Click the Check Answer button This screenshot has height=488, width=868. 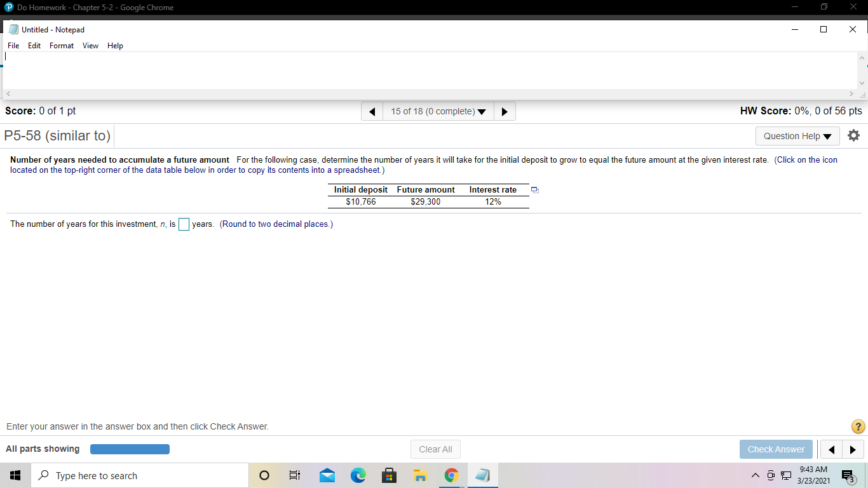pyautogui.click(x=776, y=449)
